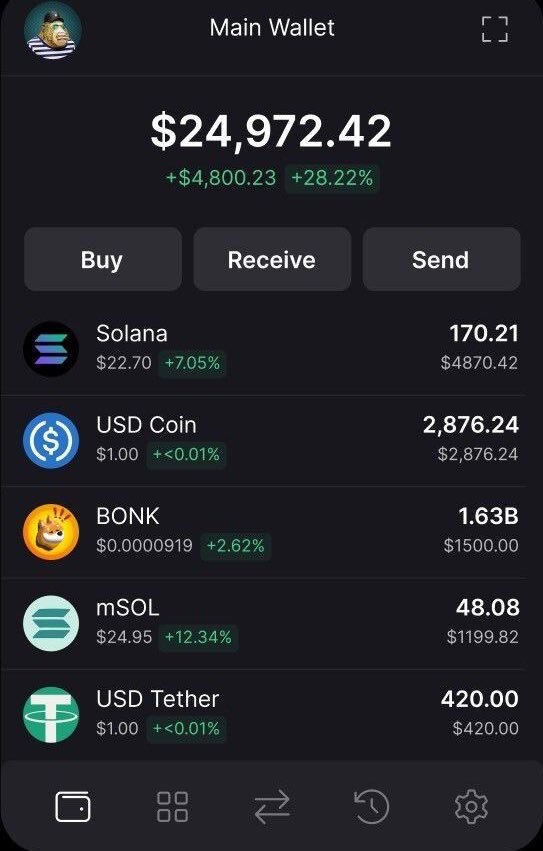
Task: Tap the BONK dog icon
Action: pos(51,531)
